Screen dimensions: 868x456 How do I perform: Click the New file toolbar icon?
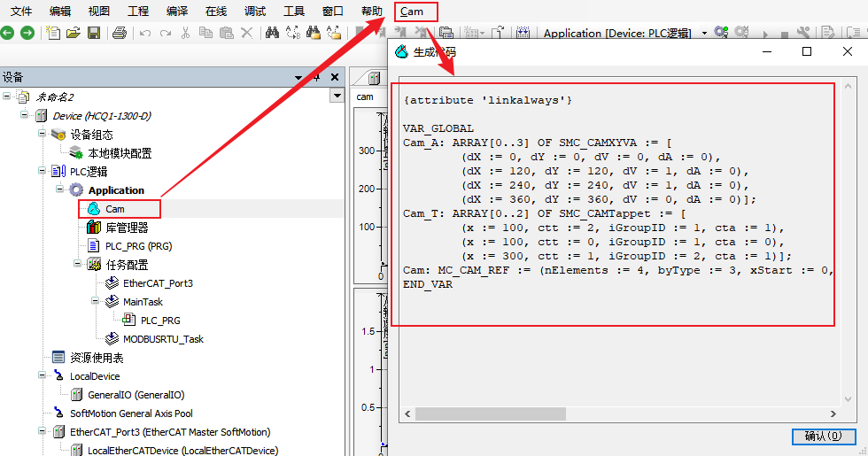(53, 34)
